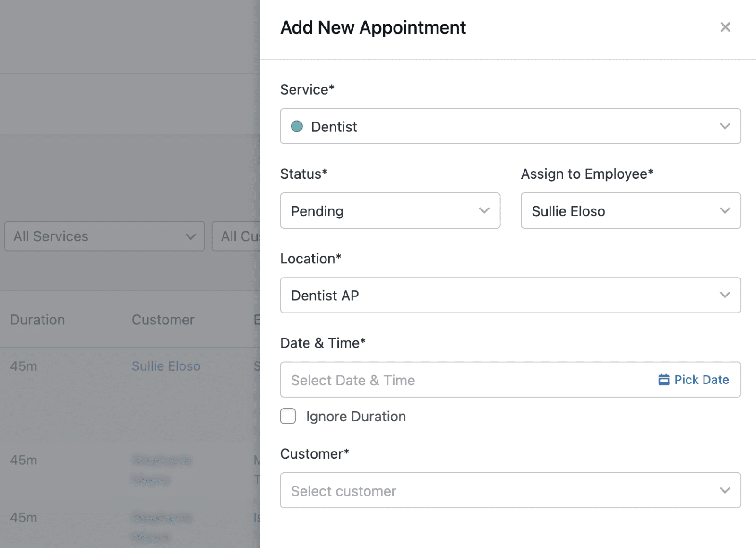
Task: Click the Pick Date link
Action: coord(701,380)
